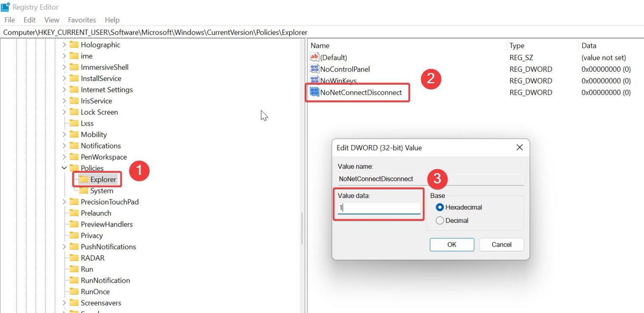Click the REG_DWORD icon beside NoControlPanel
The height and width of the screenshot is (313, 644).
tap(314, 69)
